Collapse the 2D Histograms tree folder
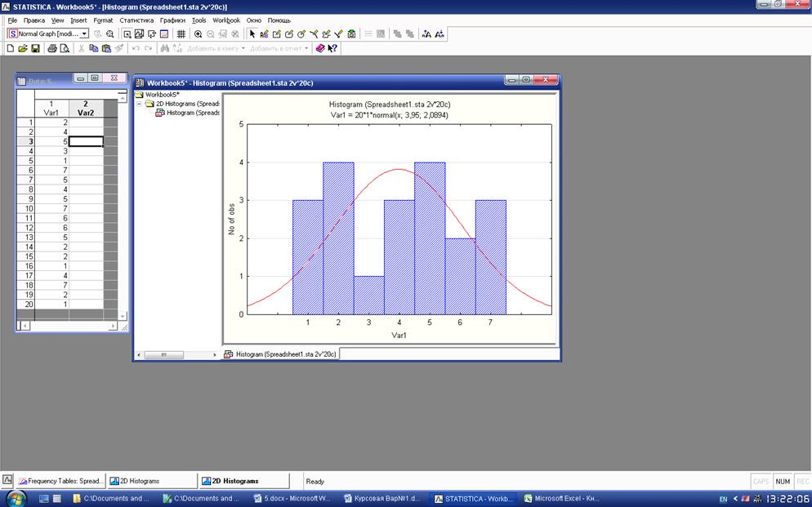 140,104
